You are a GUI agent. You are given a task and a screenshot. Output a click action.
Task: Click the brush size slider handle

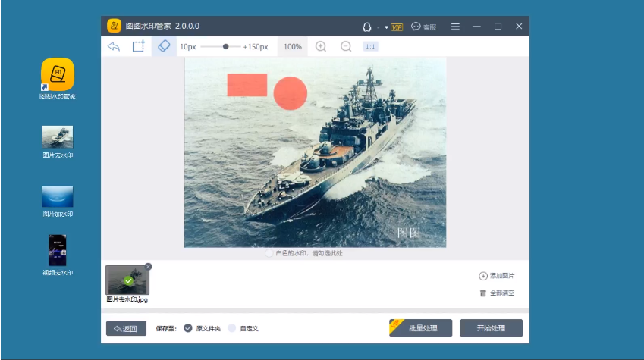point(226,46)
